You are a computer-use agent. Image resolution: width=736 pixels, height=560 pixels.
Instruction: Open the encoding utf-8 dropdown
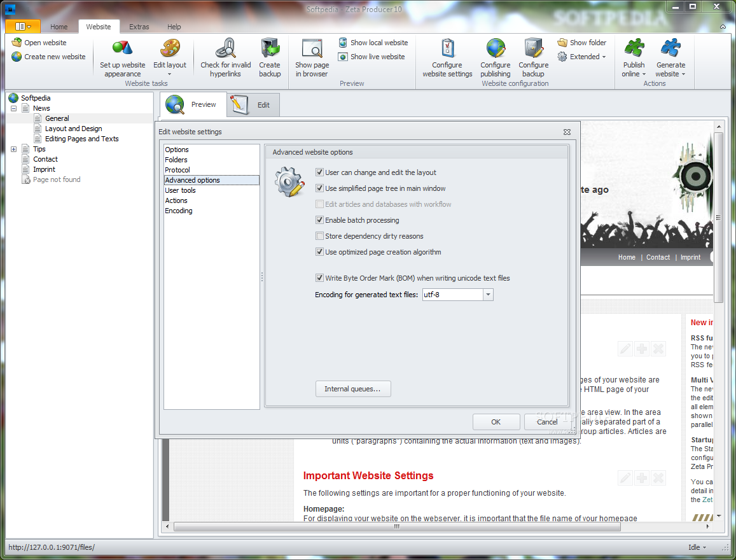point(488,295)
